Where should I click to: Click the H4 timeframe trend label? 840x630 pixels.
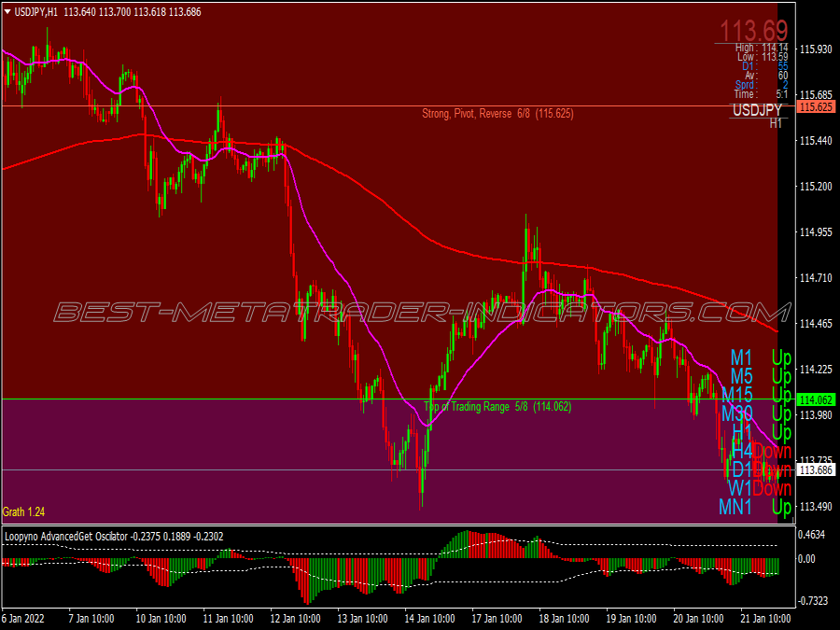pyautogui.click(x=742, y=451)
